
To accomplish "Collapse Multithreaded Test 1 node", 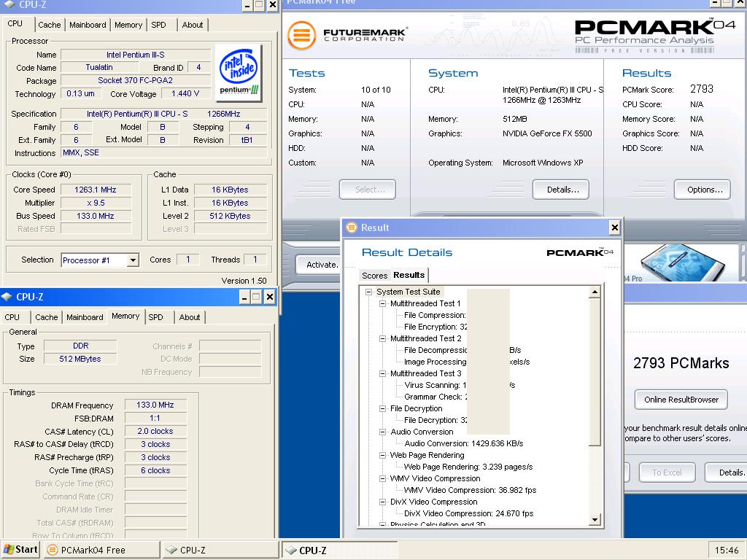I will [382, 303].
